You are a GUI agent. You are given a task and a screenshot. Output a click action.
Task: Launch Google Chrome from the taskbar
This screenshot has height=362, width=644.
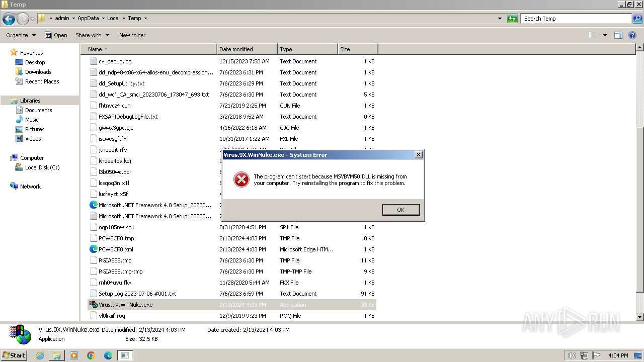[x=91, y=355]
